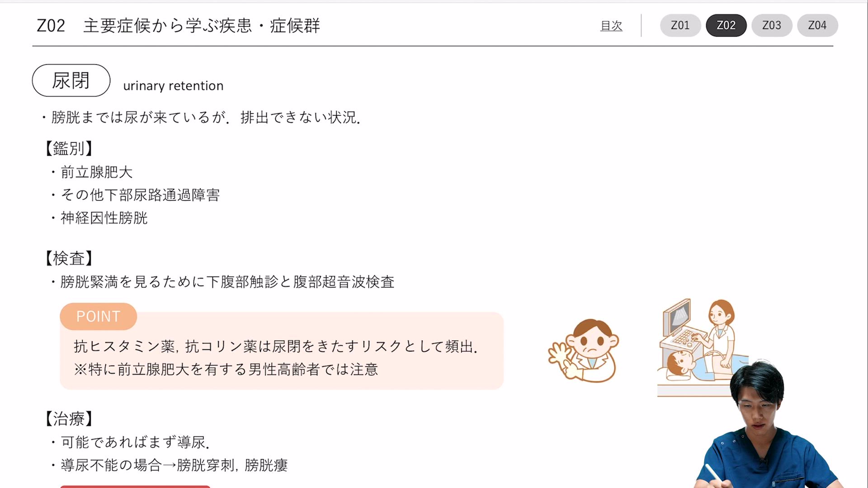Click the urinary retention subtitle text

pyautogui.click(x=173, y=86)
